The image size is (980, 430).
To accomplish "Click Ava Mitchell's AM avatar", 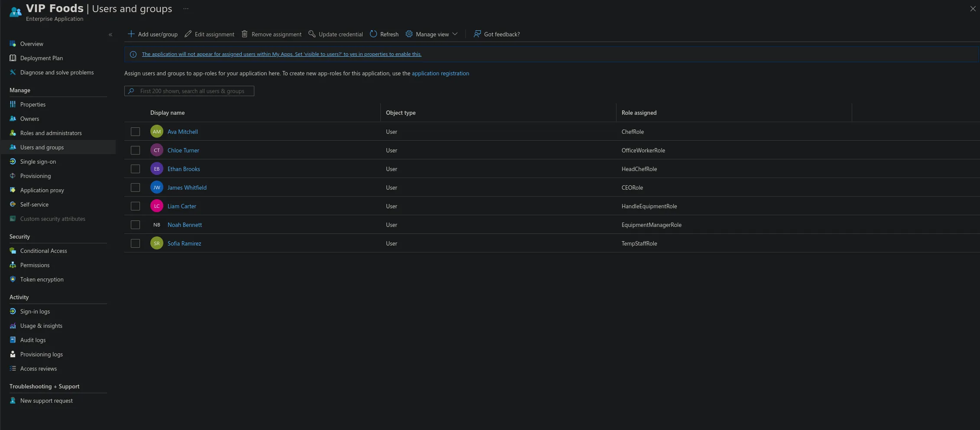I will [157, 132].
